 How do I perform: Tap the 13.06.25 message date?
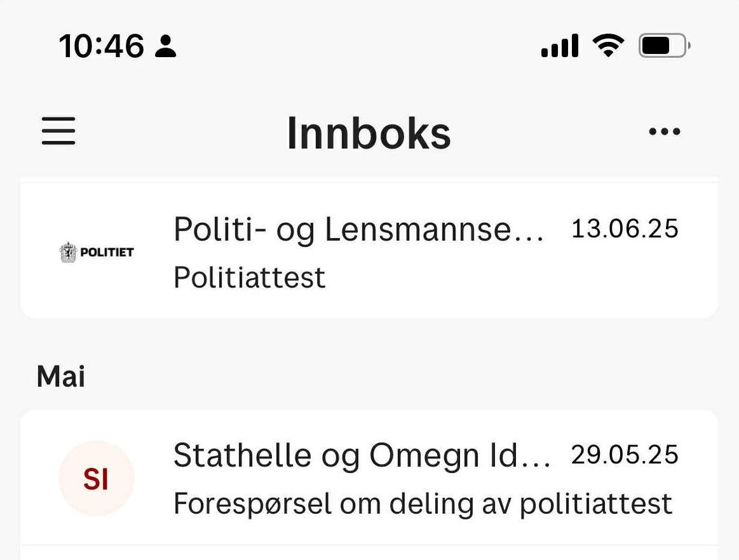coord(625,229)
